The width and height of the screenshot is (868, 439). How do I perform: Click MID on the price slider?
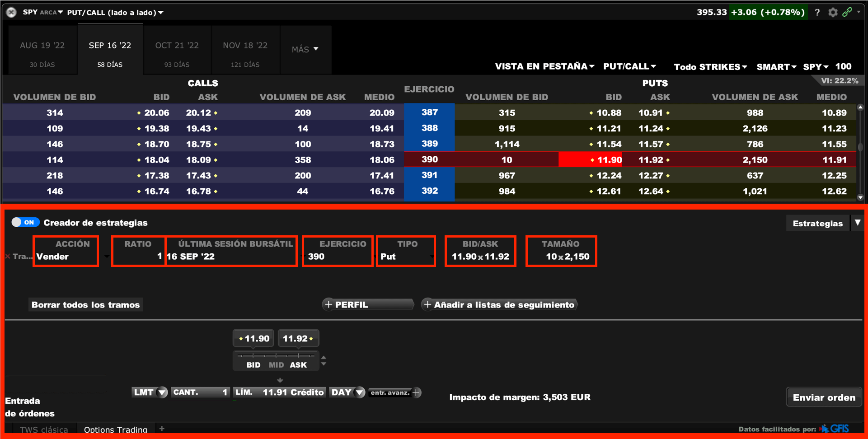pos(276,365)
